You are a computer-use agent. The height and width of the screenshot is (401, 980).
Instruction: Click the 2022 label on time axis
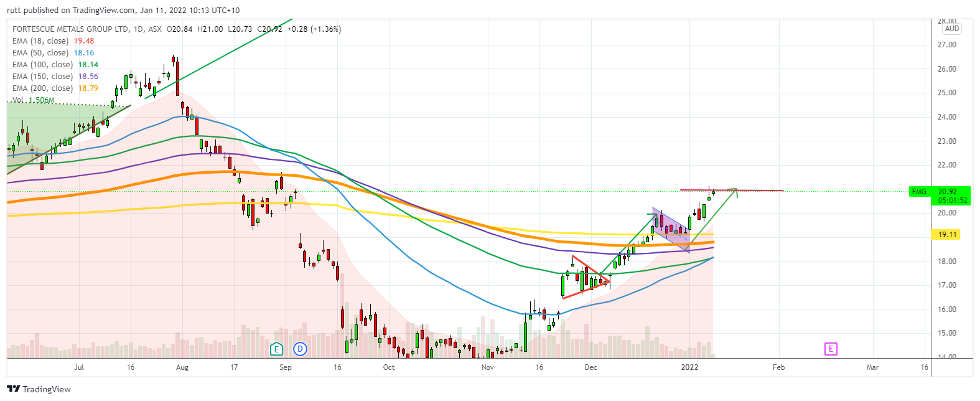(689, 367)
